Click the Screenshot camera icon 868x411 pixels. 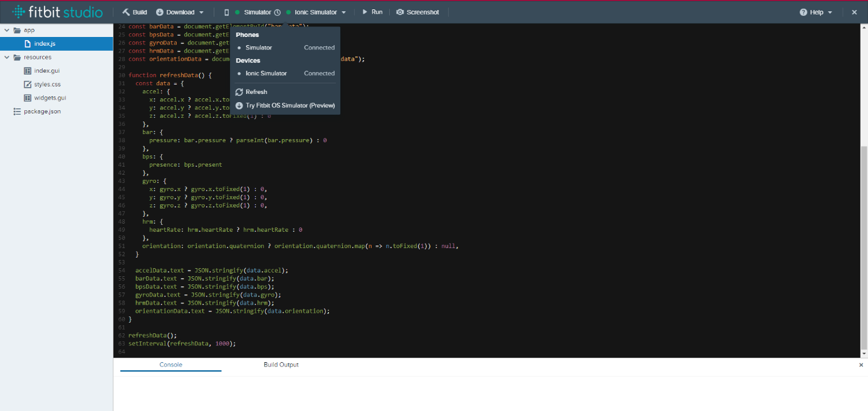(x=400, y=12)
